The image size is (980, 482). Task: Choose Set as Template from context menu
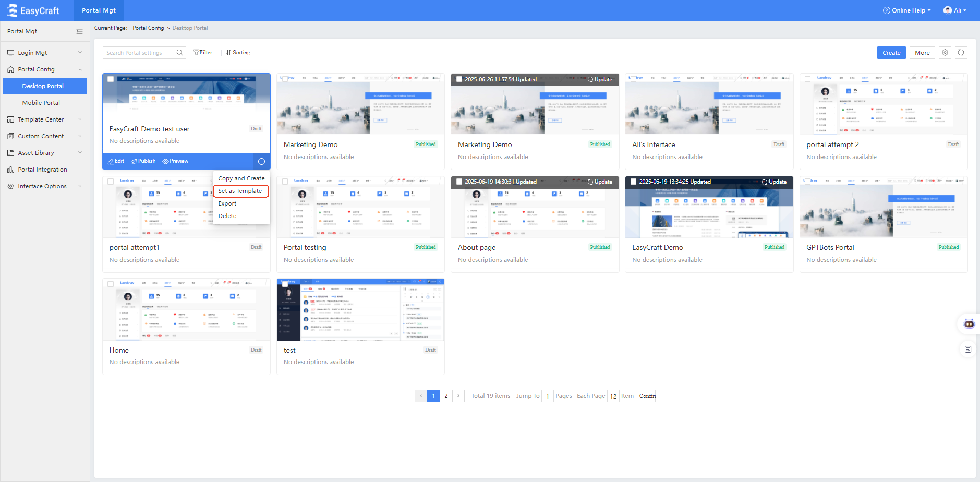(x=240, y=191)
